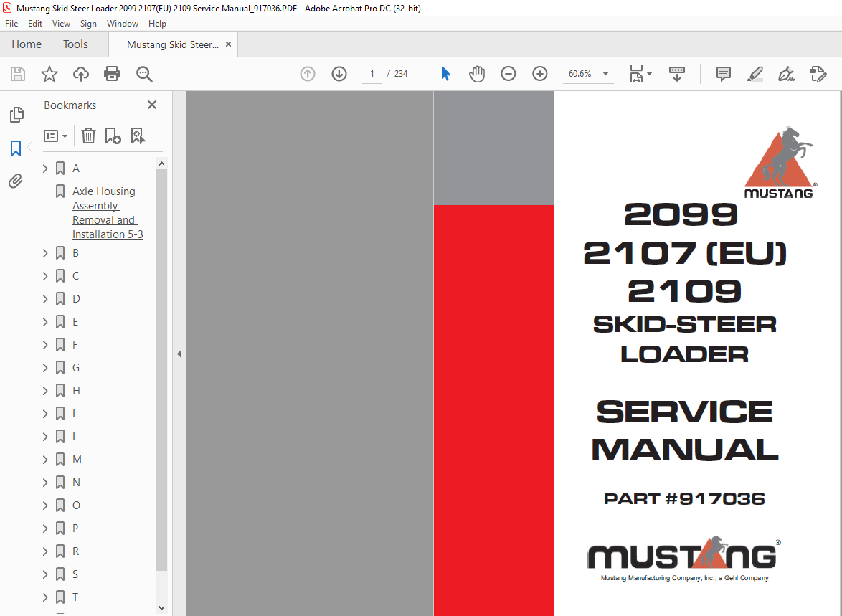The height and width of the screenshot is (616, 842).
Task: Open the Find text search tool
Action: 144,74
